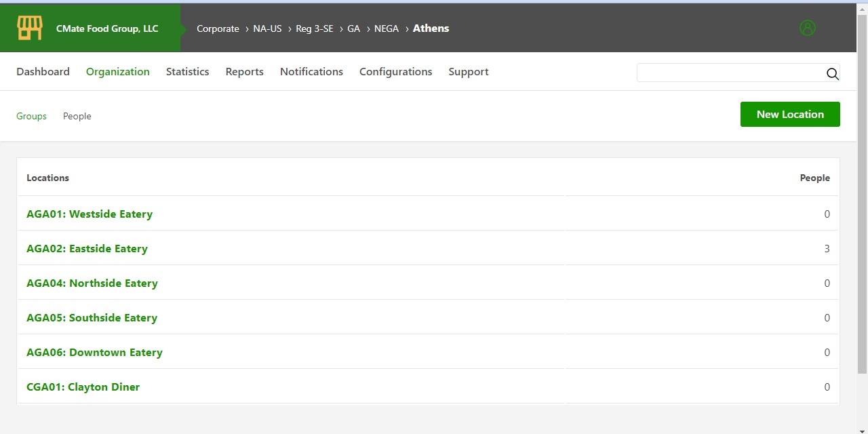Screen dimensions: 868x434
Task: Open NEGA in the breadcrumb trail
Action: (386, 28)
